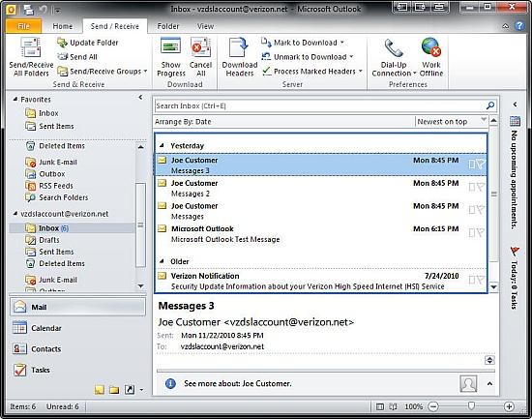Click the zoom slider handle
532x419 pixels.
(471, 406)
